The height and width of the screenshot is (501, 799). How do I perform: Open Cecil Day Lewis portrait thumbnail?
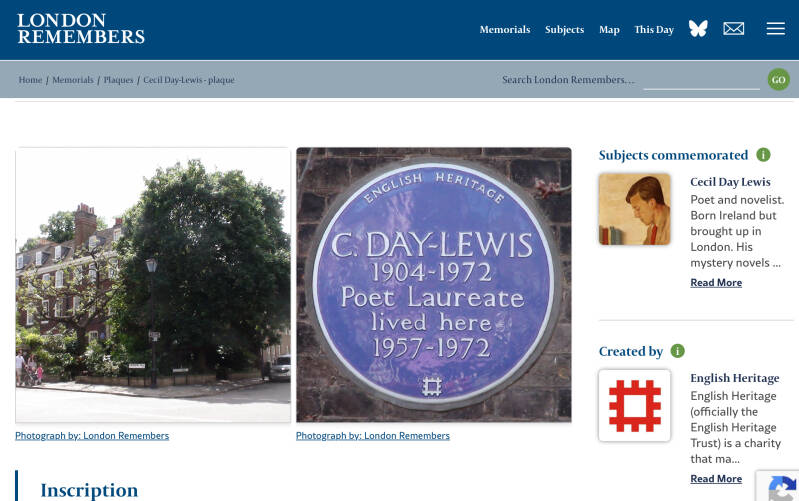[x=634, y=209]
